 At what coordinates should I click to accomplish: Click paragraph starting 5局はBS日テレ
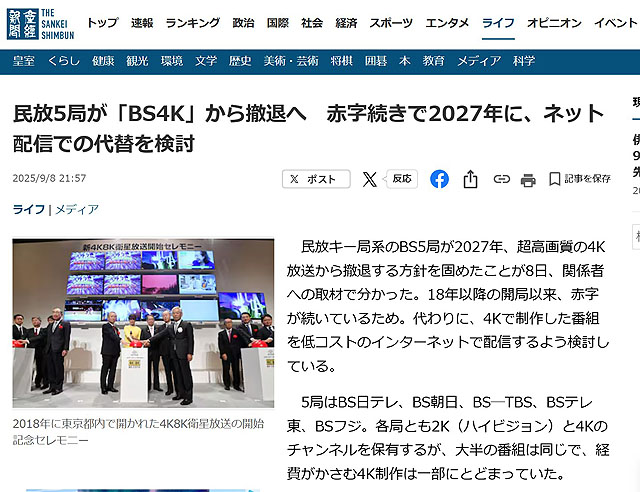[448, 438]
